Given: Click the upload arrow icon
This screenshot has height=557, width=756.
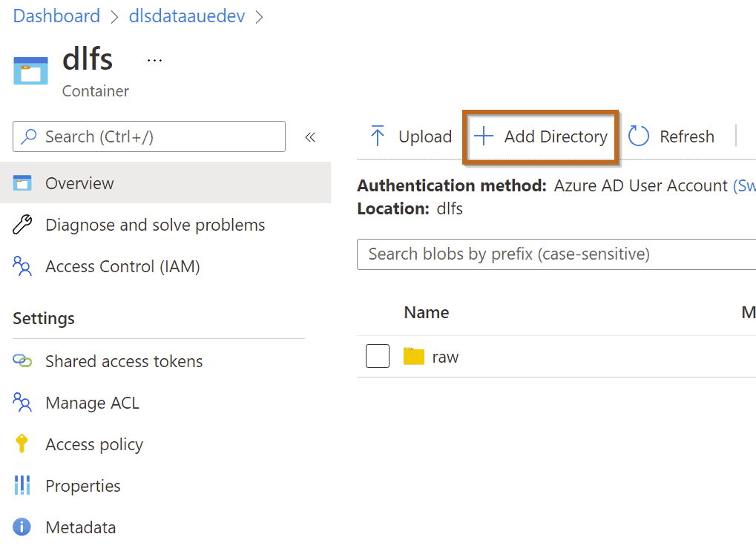Looking at the screenshot, I should click(378, 136).
